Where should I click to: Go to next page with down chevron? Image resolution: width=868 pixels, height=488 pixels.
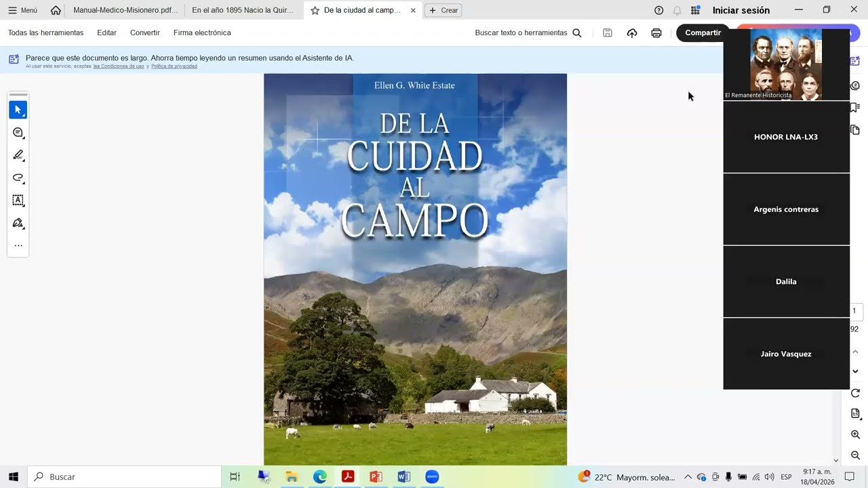[x=855, y=371]
